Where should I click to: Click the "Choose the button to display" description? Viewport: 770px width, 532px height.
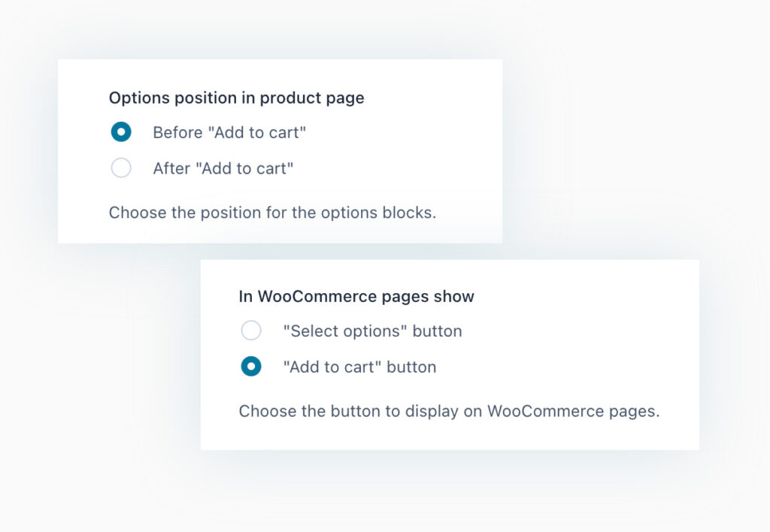[449, 412]
